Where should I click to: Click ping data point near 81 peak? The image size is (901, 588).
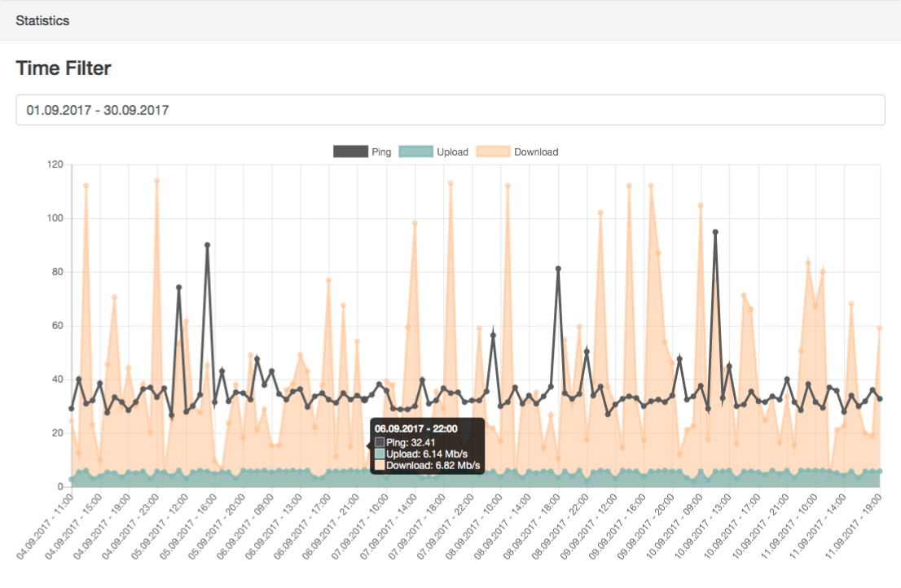click(x=558, y=269)
